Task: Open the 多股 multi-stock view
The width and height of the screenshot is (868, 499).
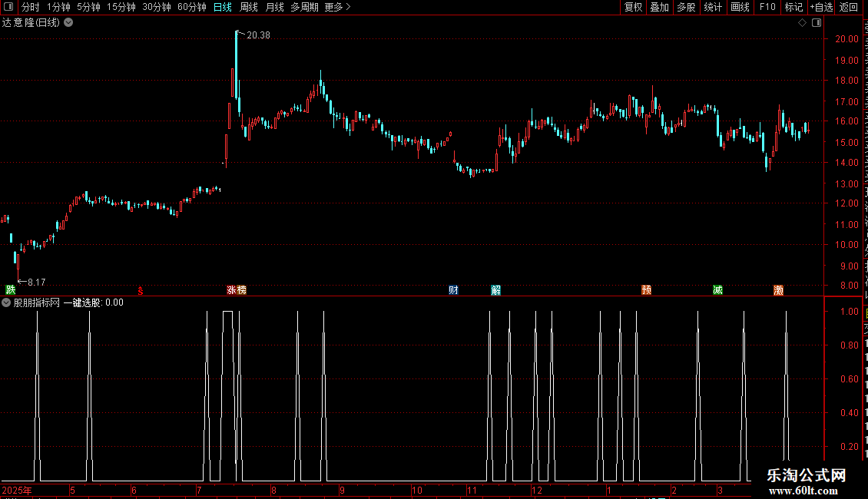Action: tap(686, 7)
